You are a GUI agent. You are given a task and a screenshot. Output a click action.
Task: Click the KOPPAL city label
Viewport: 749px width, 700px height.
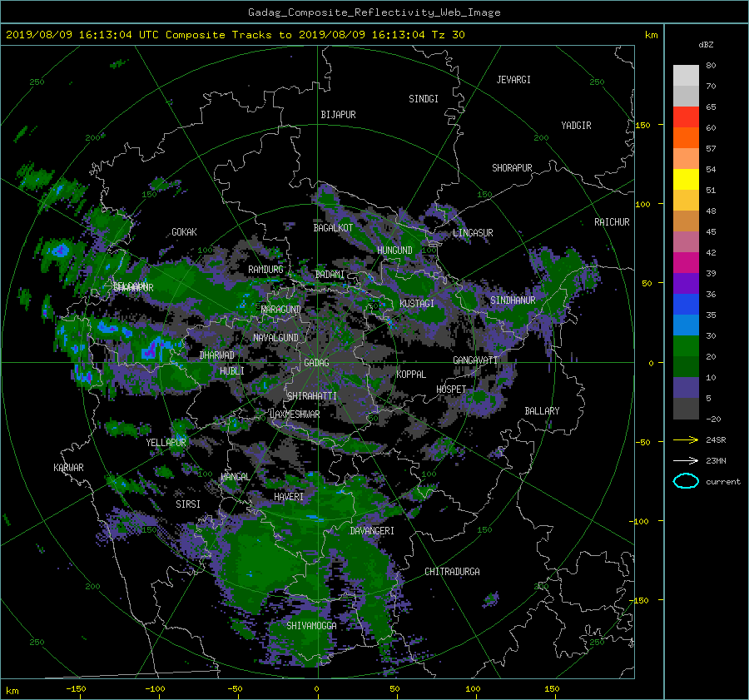coord(411,375)
